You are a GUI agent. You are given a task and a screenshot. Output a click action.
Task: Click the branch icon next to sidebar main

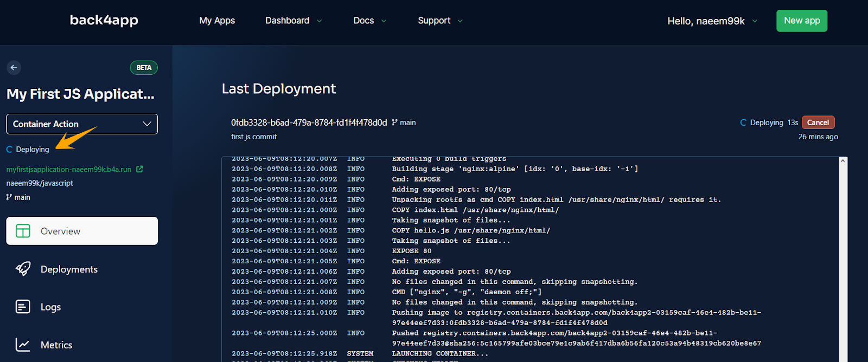pyautogui.click(x=9, y=197)
